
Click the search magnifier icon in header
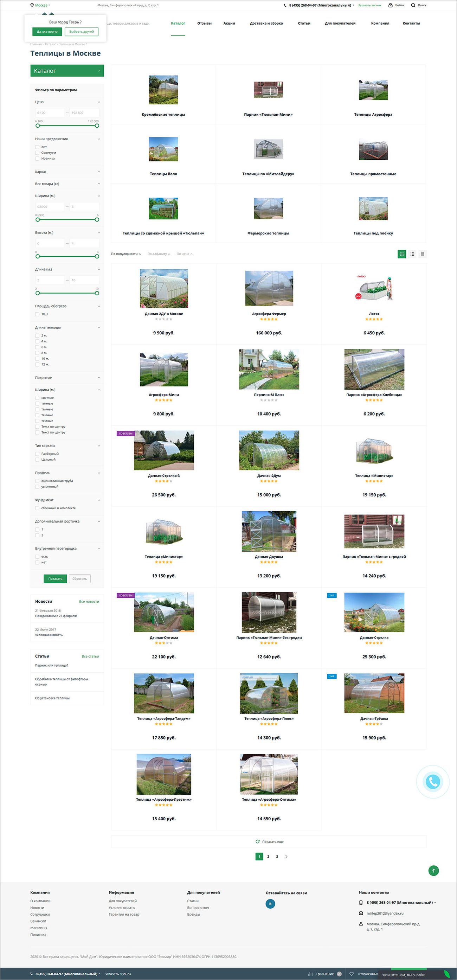[413, 5]
